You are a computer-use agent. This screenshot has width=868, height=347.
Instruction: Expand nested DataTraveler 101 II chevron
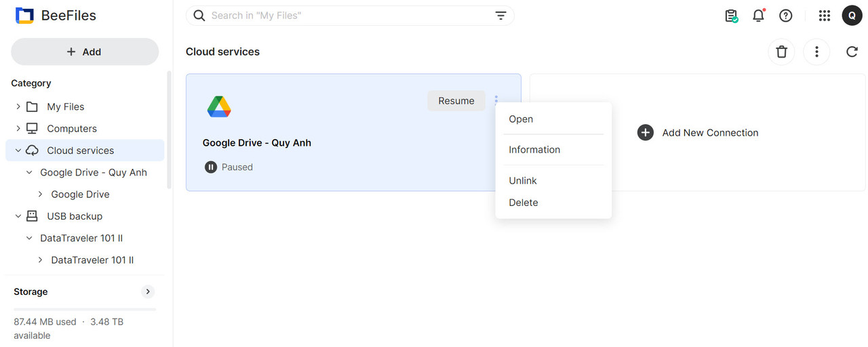coord(40,260)
